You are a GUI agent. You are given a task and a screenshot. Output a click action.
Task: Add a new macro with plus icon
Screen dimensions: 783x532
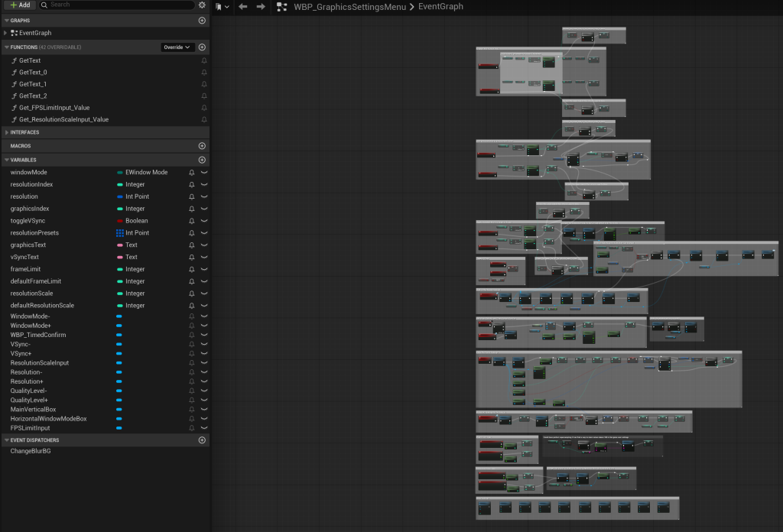[202, 146]
